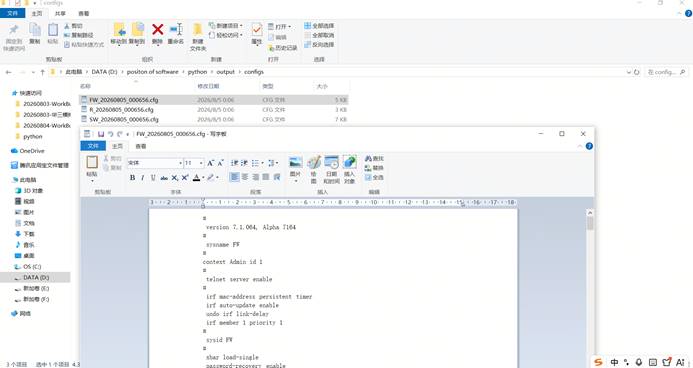Click Bold in the WordPad ribbon

tap(132, 178)
